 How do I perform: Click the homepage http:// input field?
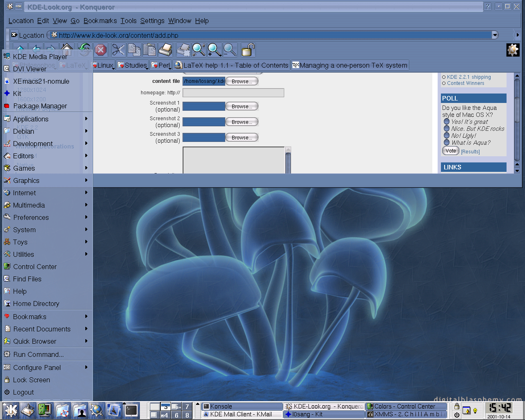click(x=233, y=93)
